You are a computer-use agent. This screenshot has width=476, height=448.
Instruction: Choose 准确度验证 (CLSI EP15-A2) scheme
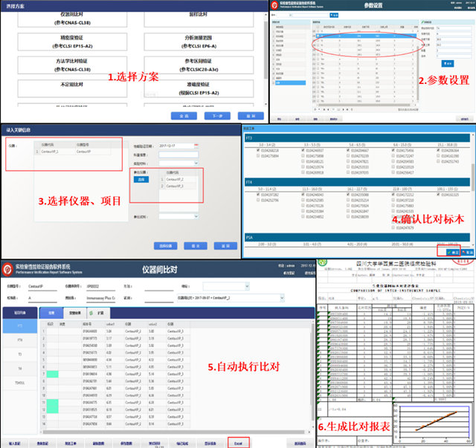point(199,88)
